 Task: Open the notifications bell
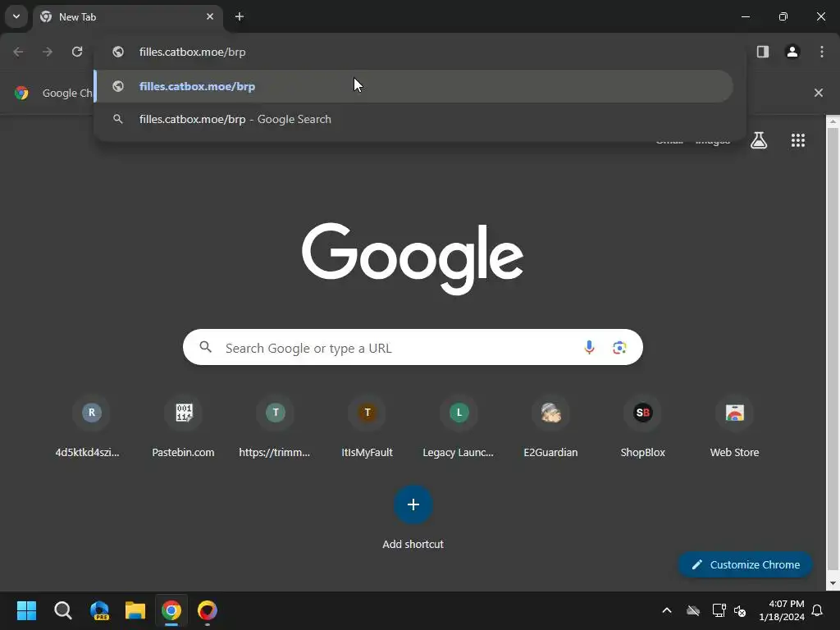[x=818, y=610]
